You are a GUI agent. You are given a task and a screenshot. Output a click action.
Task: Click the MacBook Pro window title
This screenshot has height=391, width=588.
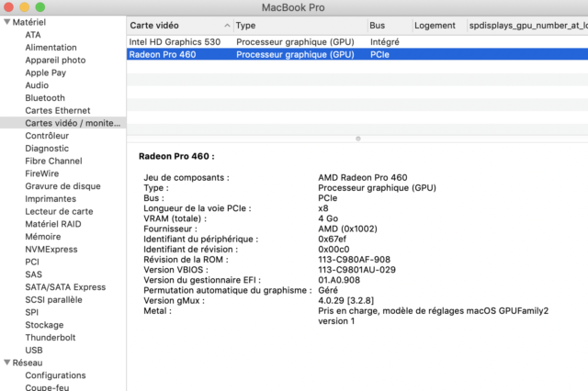[293, 7]
